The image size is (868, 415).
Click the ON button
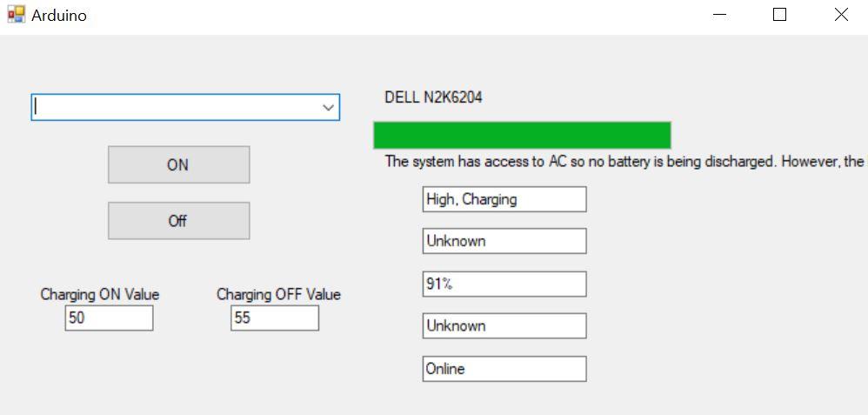[x=179, y=164]
